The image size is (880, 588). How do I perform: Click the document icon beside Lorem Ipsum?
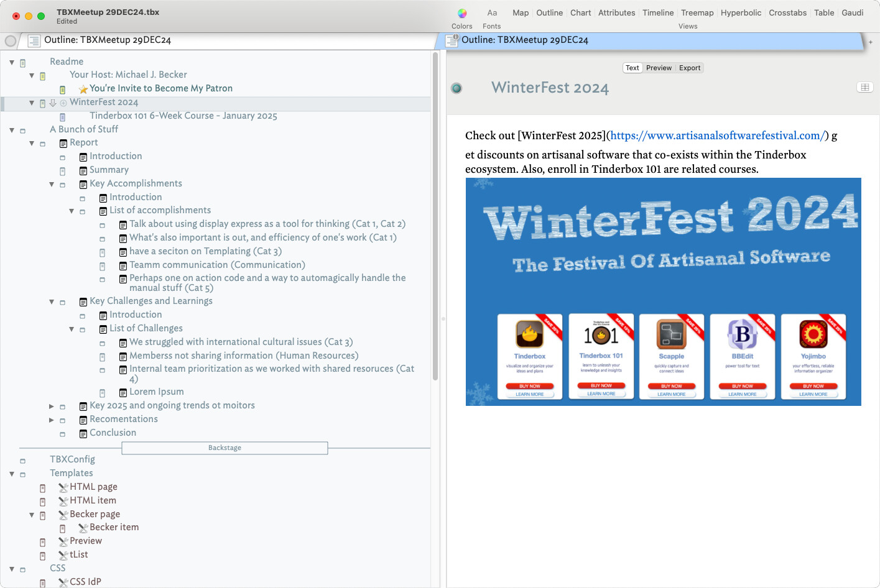123,393
